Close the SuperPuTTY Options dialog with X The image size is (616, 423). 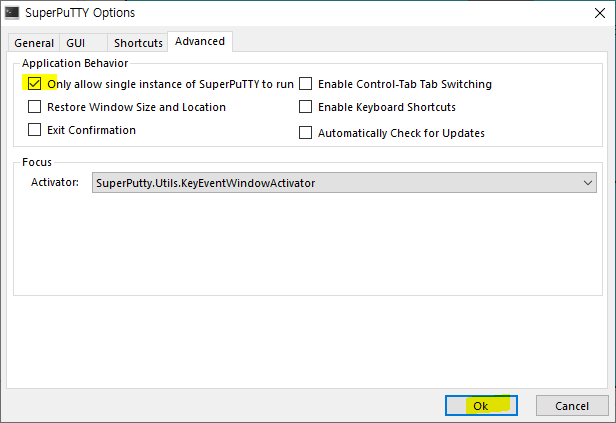pos(600,13)
